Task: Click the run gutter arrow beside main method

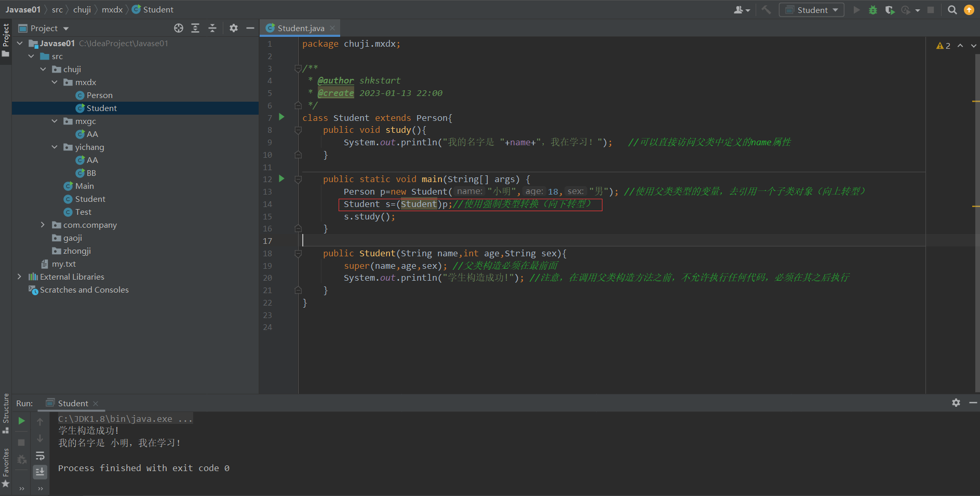Action: click(281, 178)
